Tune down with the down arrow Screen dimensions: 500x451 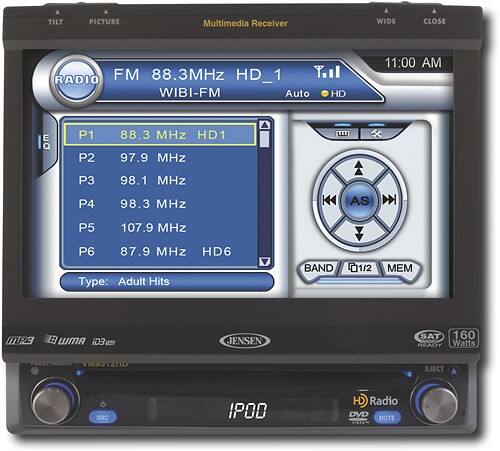point(359,233)
